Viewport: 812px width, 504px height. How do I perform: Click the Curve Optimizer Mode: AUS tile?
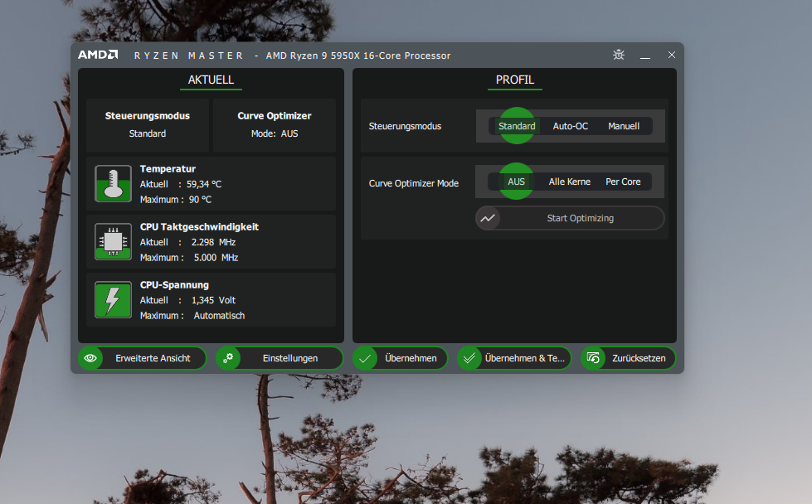(275, 125)
